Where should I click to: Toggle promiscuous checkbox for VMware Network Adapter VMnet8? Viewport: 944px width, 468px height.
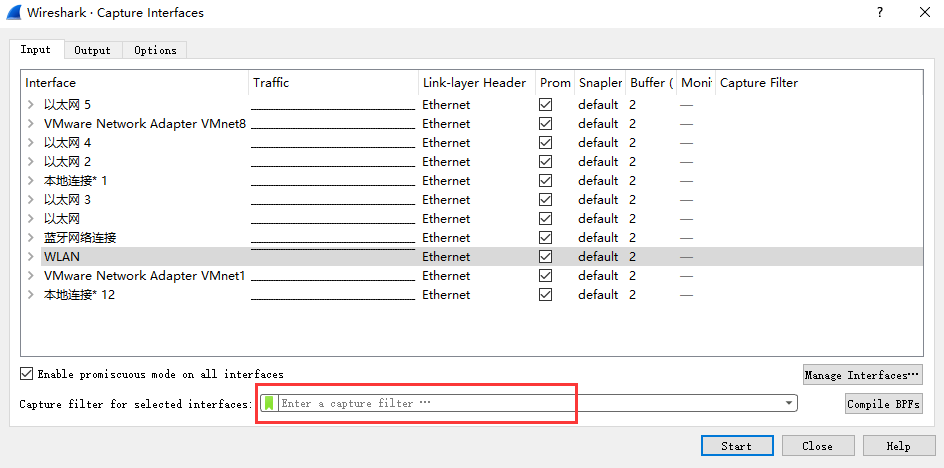tap(545, 123)
